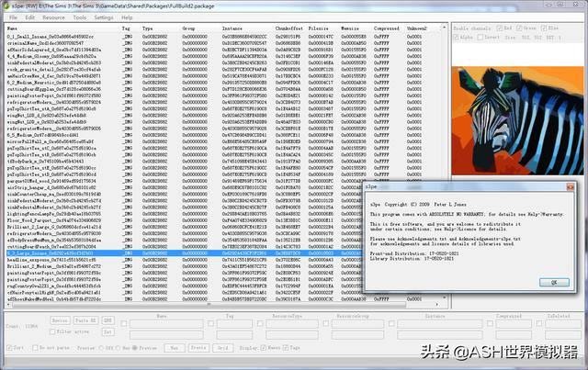This screenshot has width=588, height=370.
Task: Enable the Invert checkbox
Action: (x=480, y=37)
